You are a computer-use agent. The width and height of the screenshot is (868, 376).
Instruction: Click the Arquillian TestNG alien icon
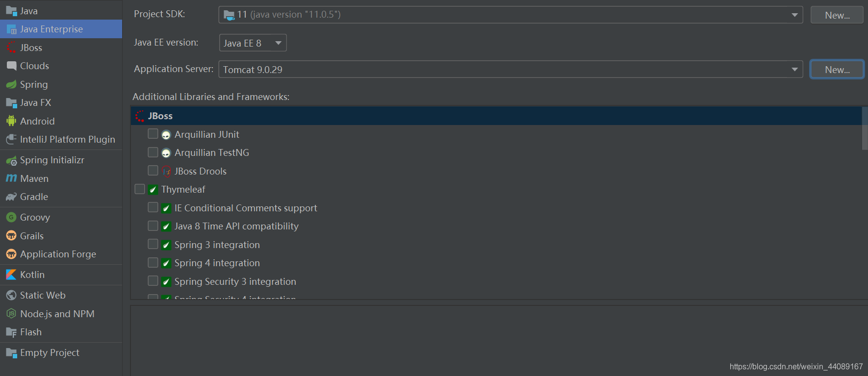pos(166,153)
